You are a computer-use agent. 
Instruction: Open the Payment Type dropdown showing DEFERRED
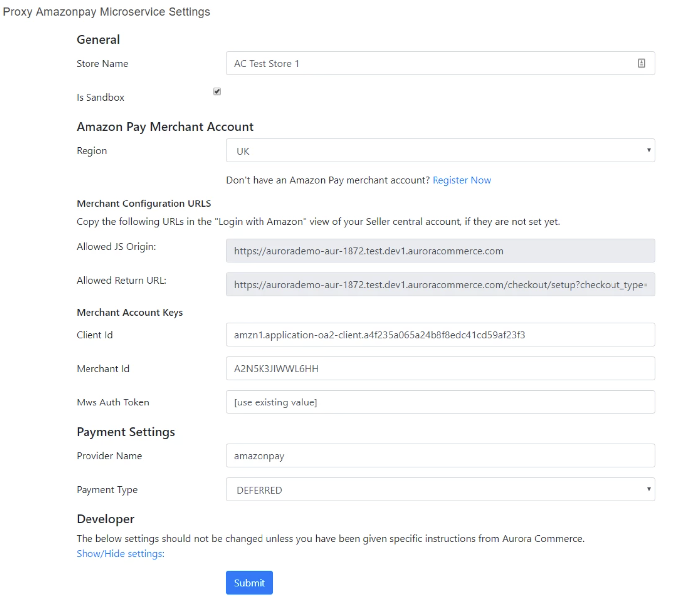point(440,489)
